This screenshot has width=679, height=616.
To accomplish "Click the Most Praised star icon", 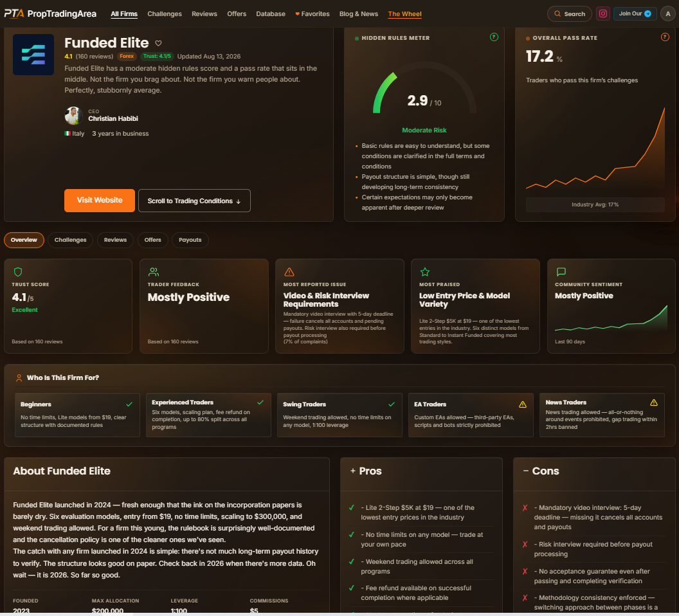I will pyautogui.click(x=425, y=272).
